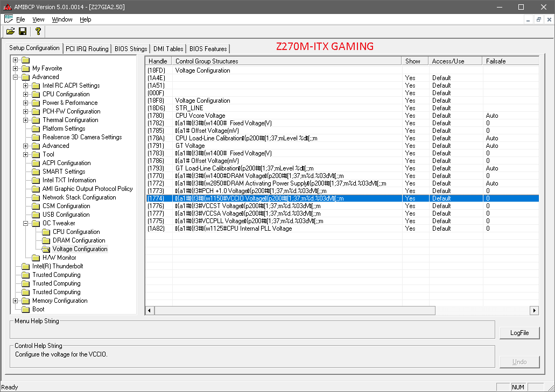Click the horizontal scrollbar thumb in the list
This screenshot has width=555, height=392.
click(295, 310)
